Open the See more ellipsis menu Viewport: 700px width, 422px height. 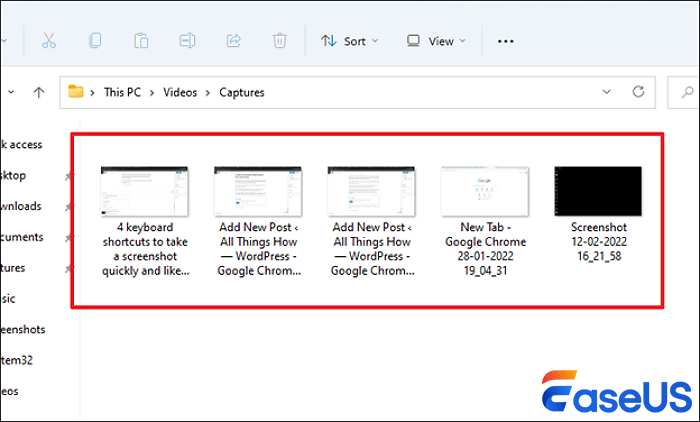(x=506, y=41)
